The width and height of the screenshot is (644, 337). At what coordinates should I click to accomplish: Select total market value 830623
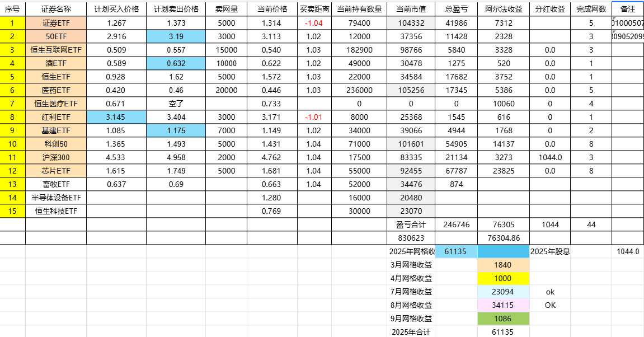pyautogui.click(x=411, y=238)
